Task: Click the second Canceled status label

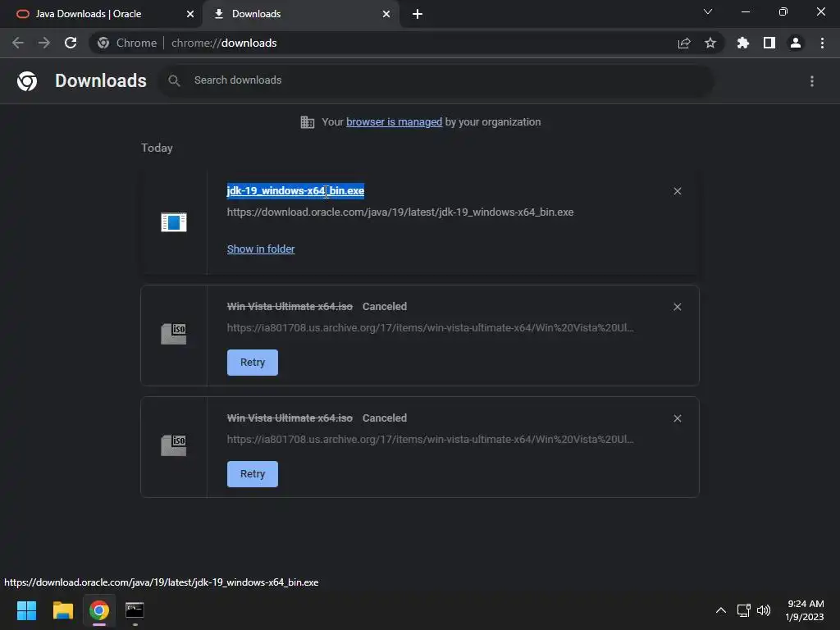Action: point(384,418)
